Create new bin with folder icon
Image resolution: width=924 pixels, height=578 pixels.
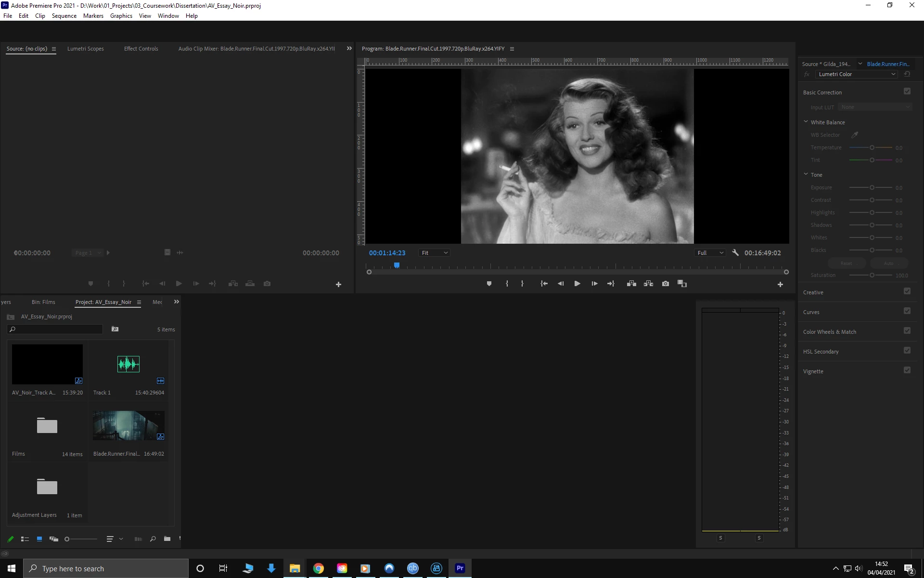point(167,539)
